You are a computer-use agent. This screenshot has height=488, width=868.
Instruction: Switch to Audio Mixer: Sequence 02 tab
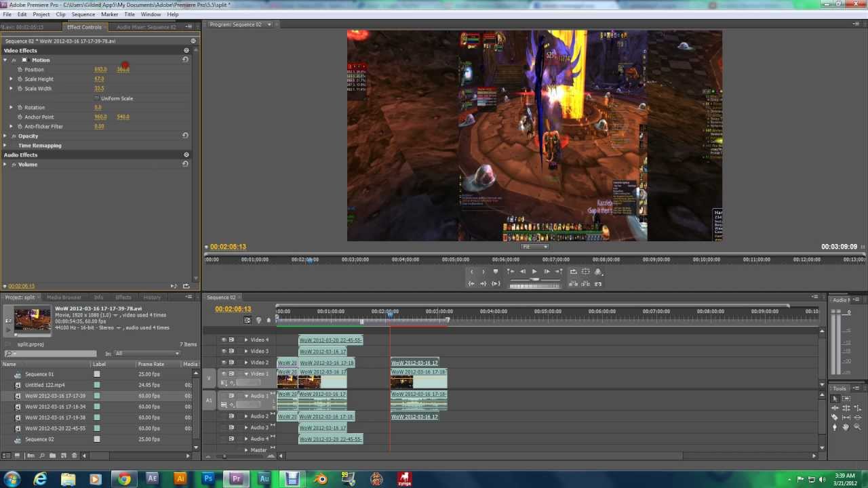pos(146,27)
